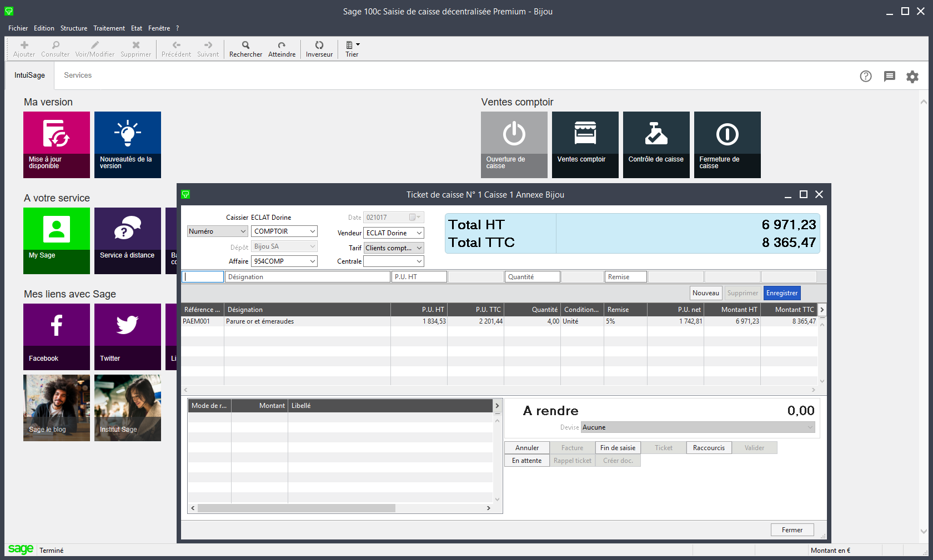
Task: Click the Référence column header
Action: click(x=203, y=310)
